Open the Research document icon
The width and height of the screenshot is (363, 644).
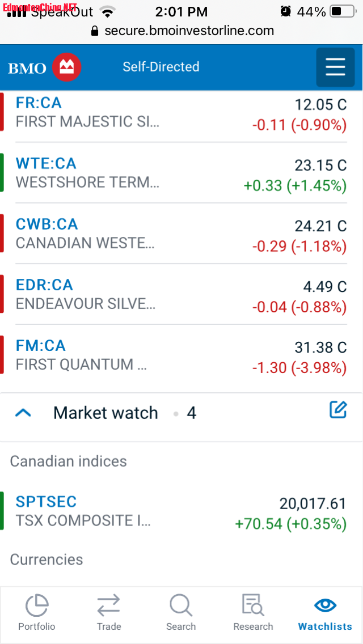tap(253, 605)
